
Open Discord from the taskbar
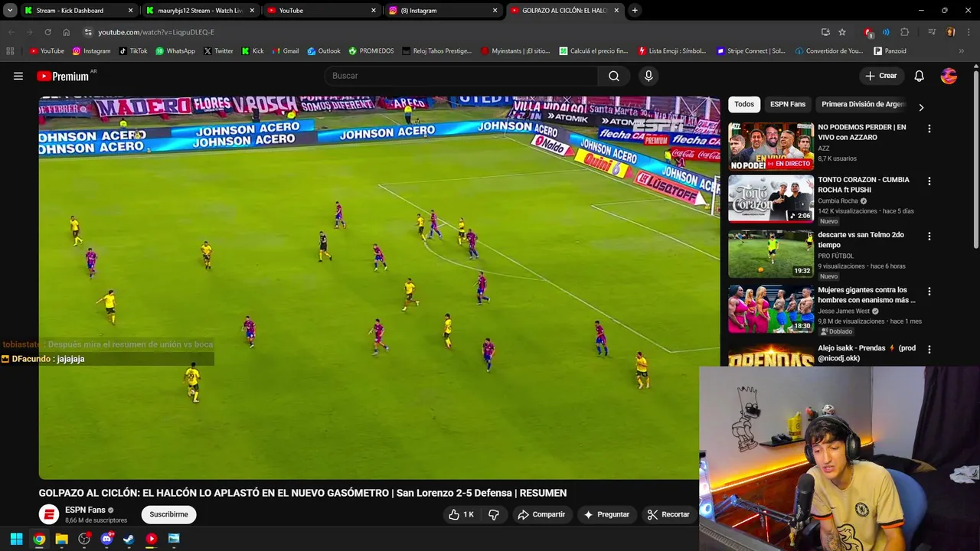tap(106, 539)
